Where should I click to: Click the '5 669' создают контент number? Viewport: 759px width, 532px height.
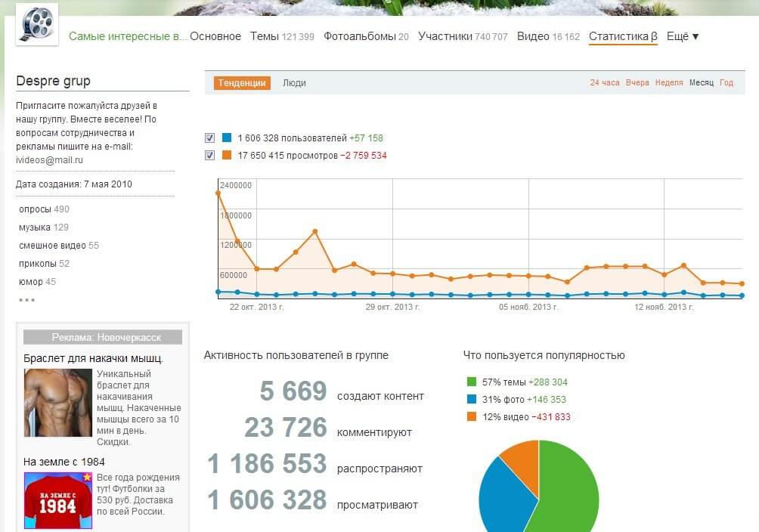293,391
